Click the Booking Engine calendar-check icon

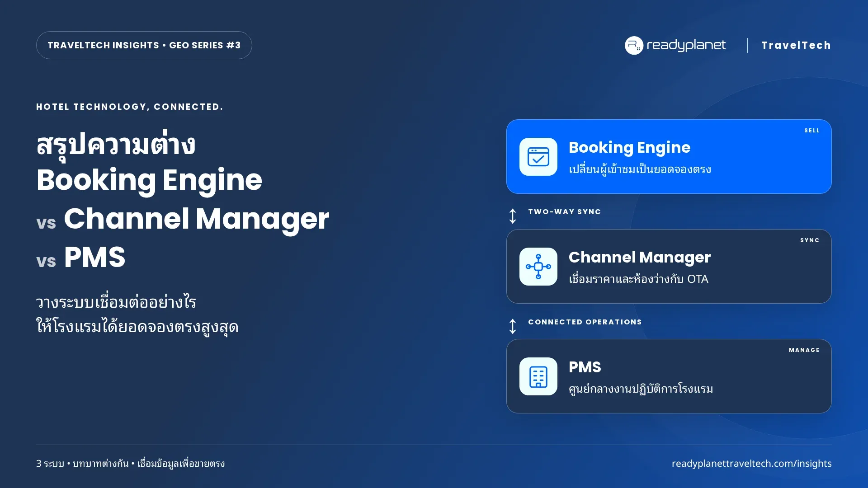pyautogui.click(x=538, y=157)
